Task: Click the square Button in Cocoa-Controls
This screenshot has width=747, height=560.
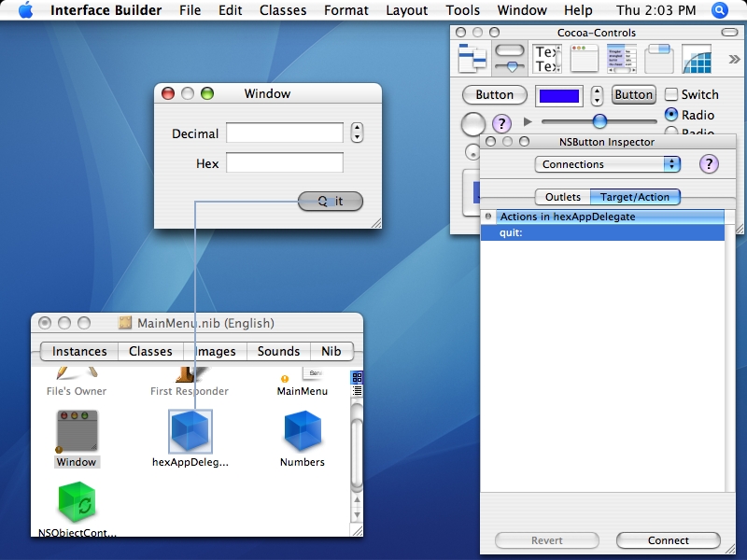Action: [634, 95]
